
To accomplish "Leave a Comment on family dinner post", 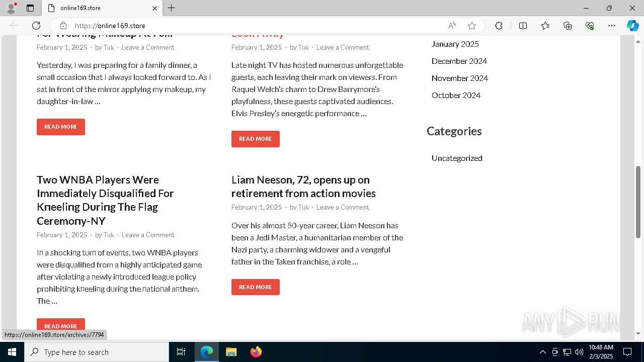I will pos(148,47).
